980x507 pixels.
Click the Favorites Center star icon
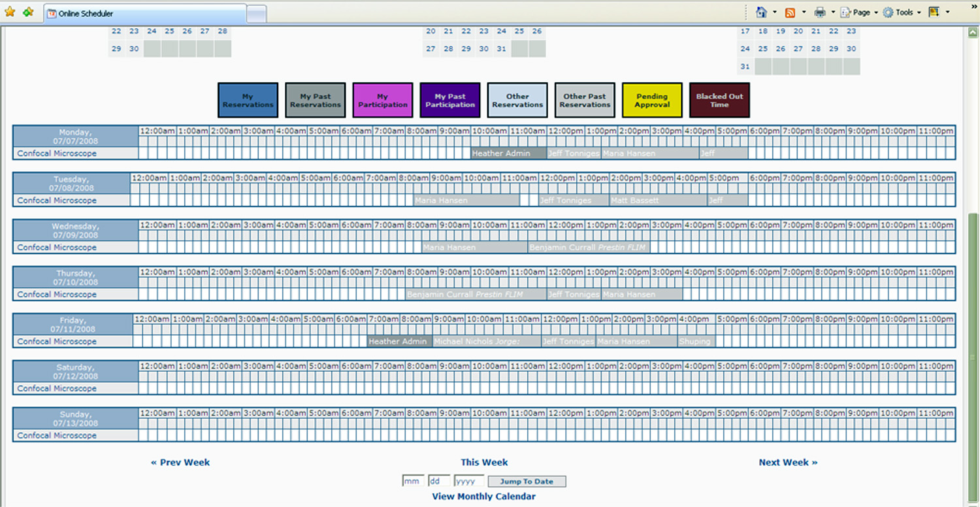click(x=10, y=12)
